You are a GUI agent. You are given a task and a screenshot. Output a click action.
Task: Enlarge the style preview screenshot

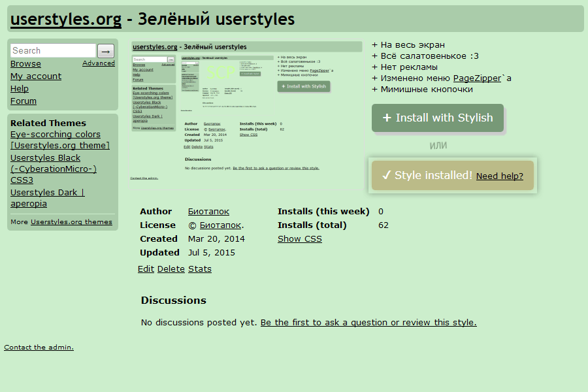[x=246, y=114]
